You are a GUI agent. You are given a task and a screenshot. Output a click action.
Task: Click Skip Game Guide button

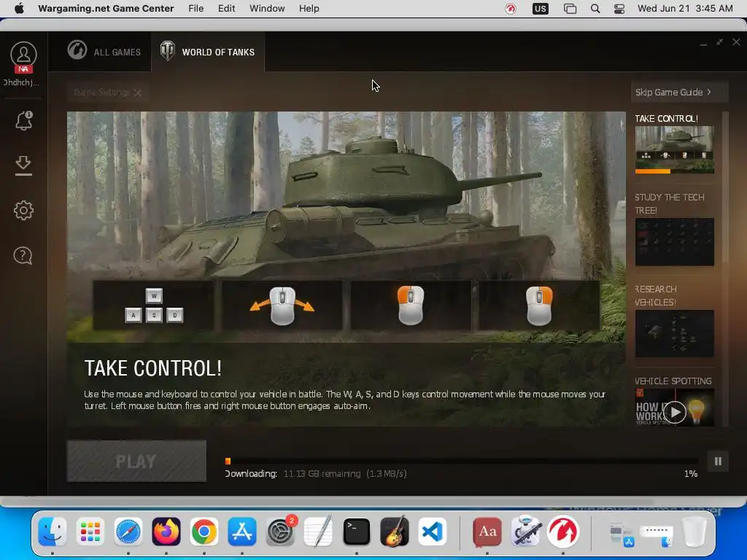click(679, 92)
